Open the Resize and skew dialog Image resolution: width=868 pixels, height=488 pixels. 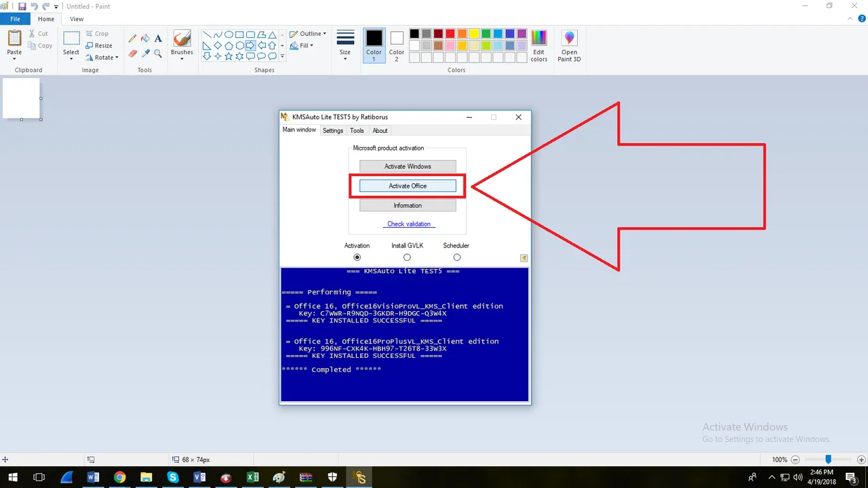click(99, 45)
